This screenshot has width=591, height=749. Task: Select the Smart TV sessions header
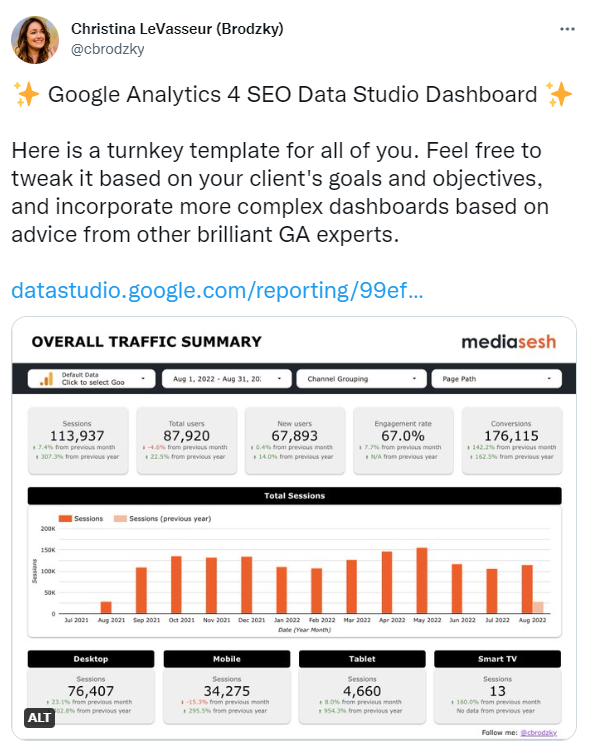(497, 659)
